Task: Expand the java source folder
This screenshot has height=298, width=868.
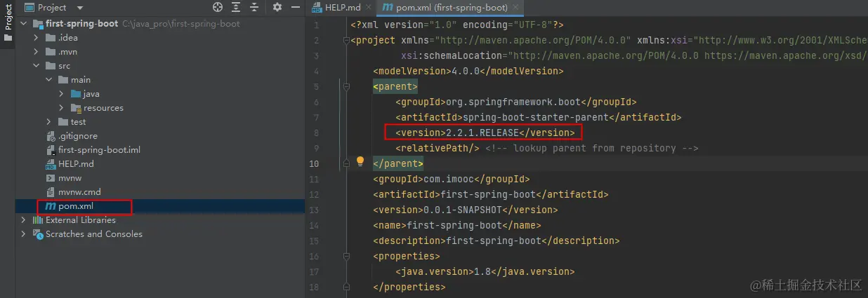Action: [x=63, y=93]
